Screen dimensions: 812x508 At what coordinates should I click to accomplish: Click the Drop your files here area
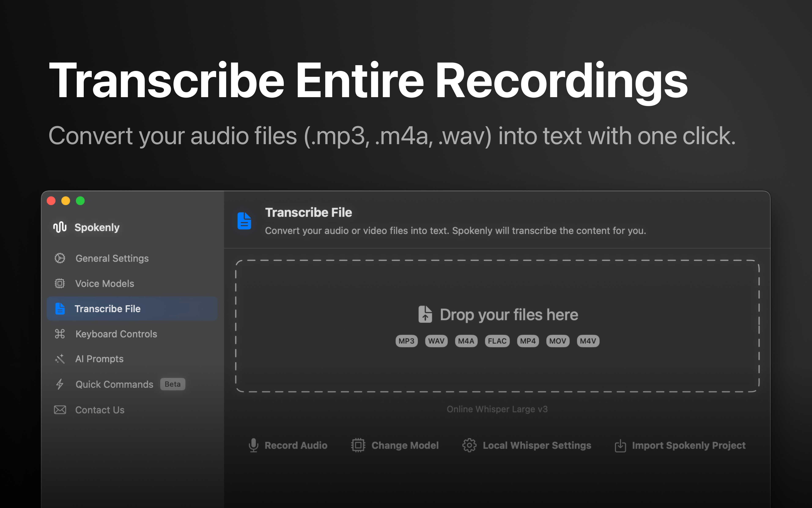(x=497, y=326)
